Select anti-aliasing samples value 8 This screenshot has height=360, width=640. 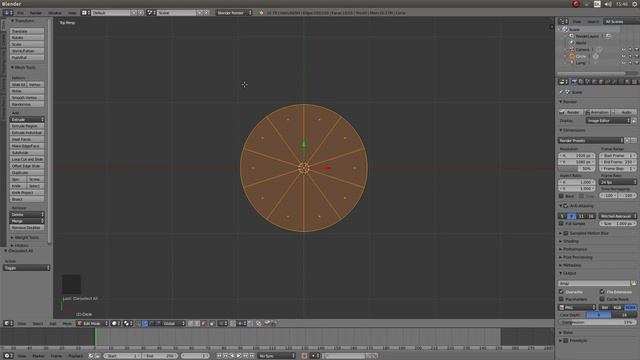(571, 216)
